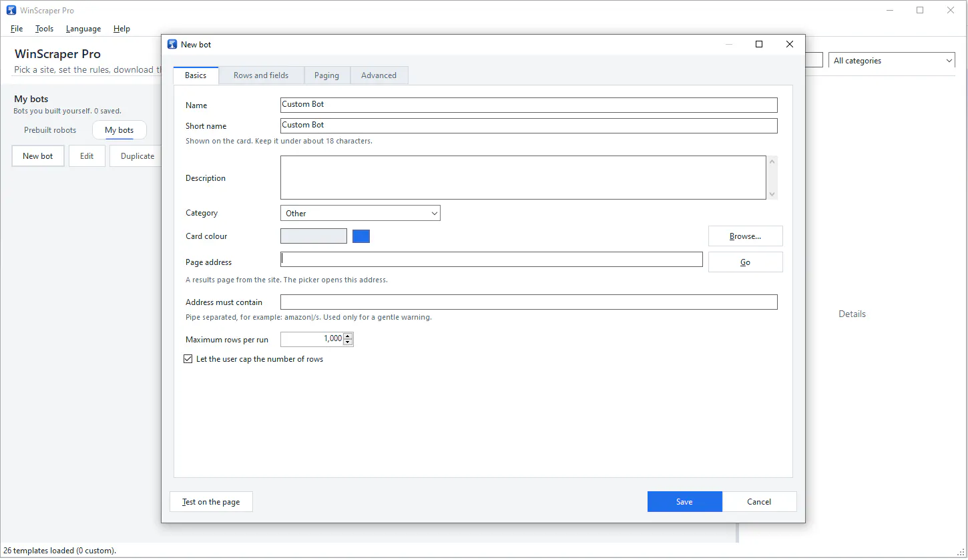Click the Go button beside Page address

coord(745,262)
